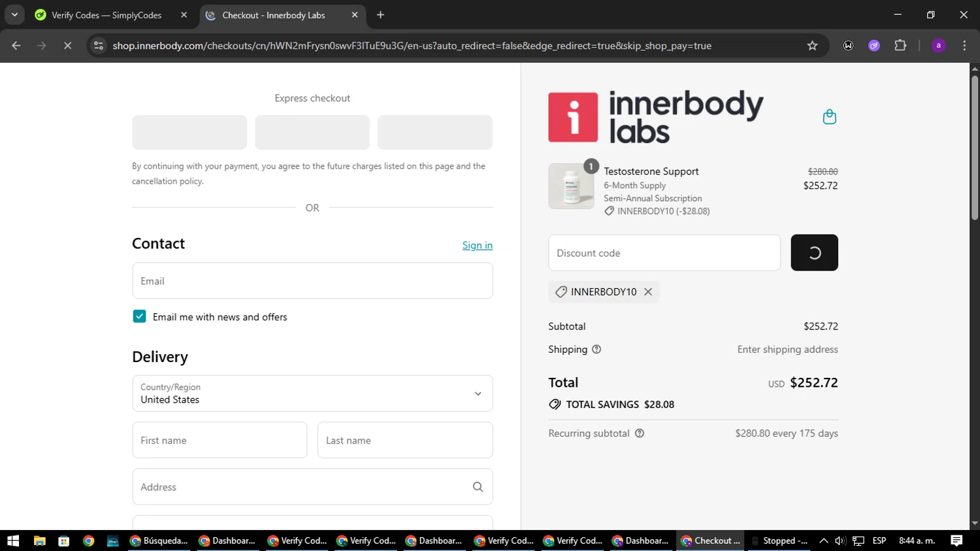Focus the First name field
980x551 pixels.
[220, 440]
